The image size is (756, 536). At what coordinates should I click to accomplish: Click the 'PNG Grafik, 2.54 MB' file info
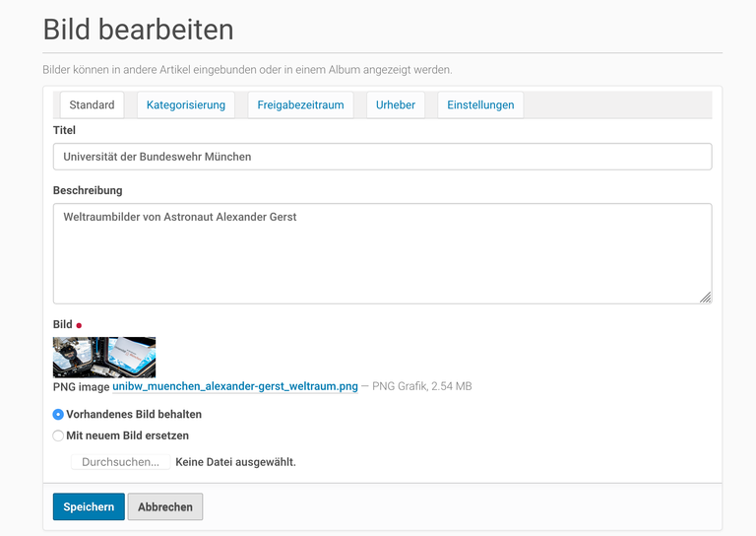tap(422, 386)
